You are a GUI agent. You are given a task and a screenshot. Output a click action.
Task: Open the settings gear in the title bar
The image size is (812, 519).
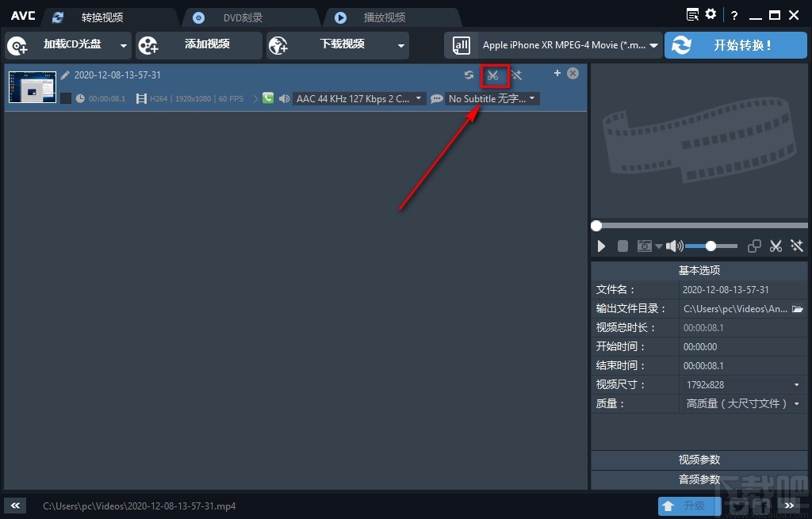coord(710,14)
